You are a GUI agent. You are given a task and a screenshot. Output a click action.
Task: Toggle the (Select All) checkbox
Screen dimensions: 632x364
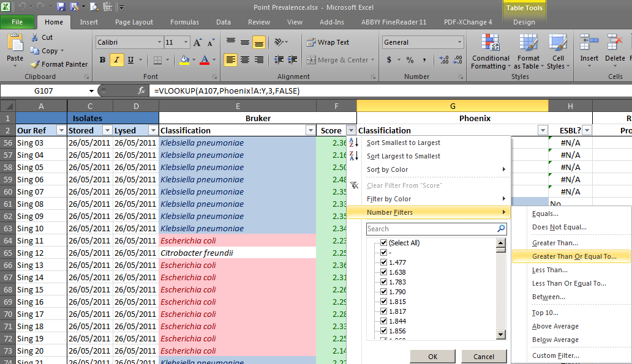384,243
